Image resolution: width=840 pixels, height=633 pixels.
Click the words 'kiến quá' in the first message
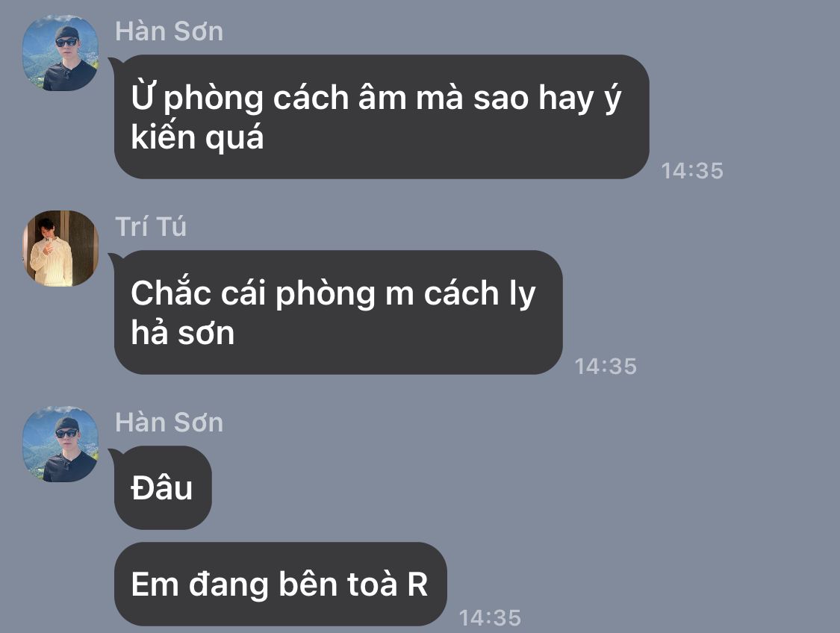[x=197, y=137]
